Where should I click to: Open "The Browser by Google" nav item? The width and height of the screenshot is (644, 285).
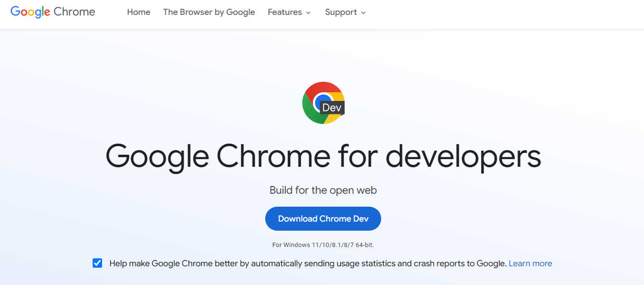click(209, 12)
